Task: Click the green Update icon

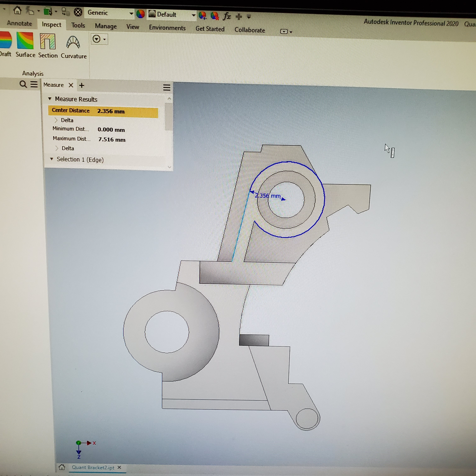Action: pos(48,11)
